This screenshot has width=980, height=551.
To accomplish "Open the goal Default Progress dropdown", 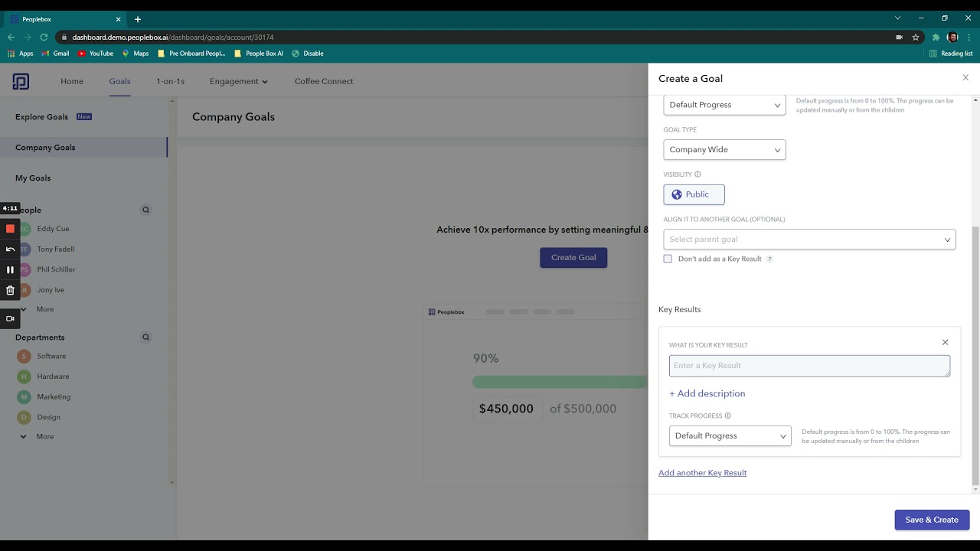I will click(724, 105).
